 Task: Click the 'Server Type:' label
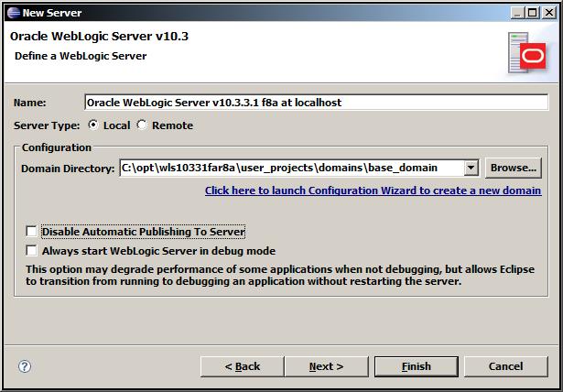click(x=47, y=125)
